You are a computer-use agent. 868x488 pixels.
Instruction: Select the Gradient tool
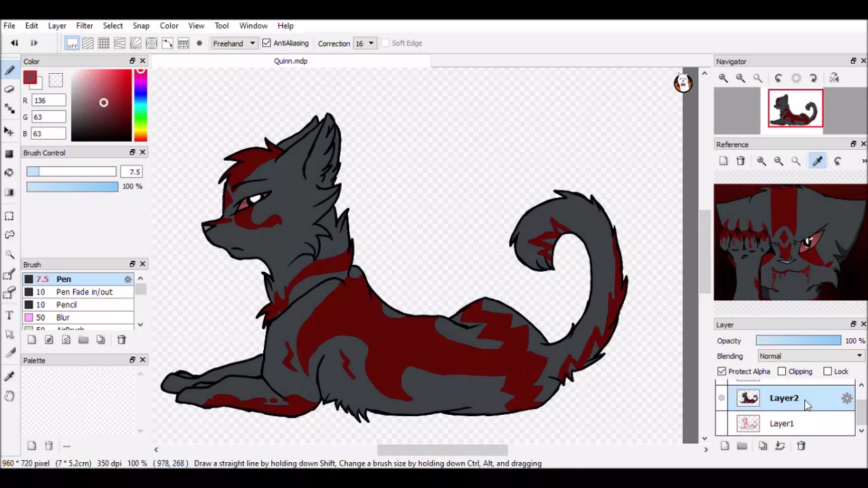coord(9,192)
